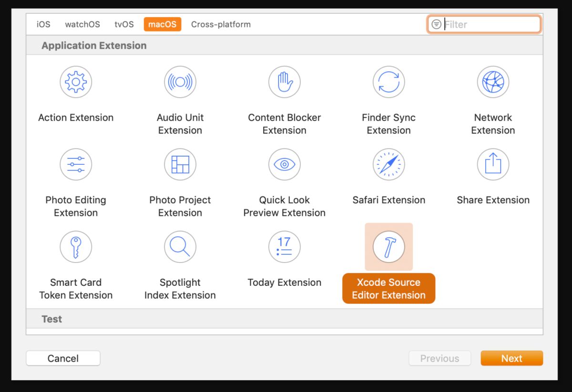The width and height of the screenshot is (572, 392).
Task: Select the Today Extension calendar icon
Action: (x=285, y=247)
